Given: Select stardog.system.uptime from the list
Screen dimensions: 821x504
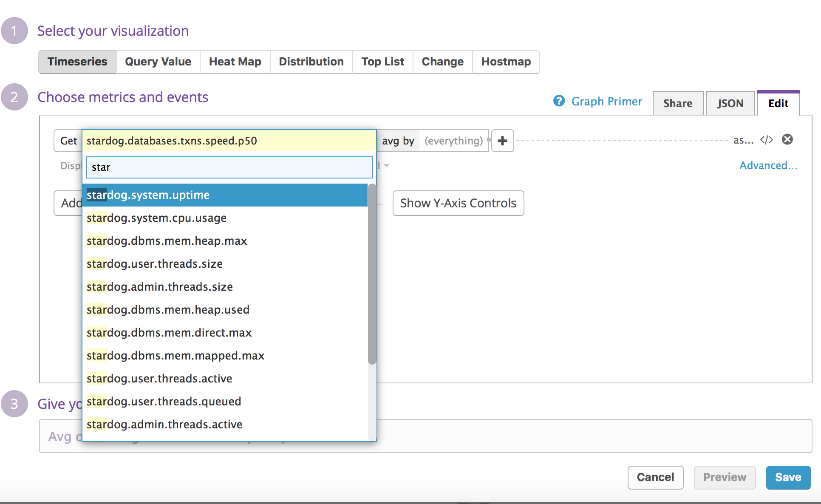Looking at the screenshot, I should 225,195.
